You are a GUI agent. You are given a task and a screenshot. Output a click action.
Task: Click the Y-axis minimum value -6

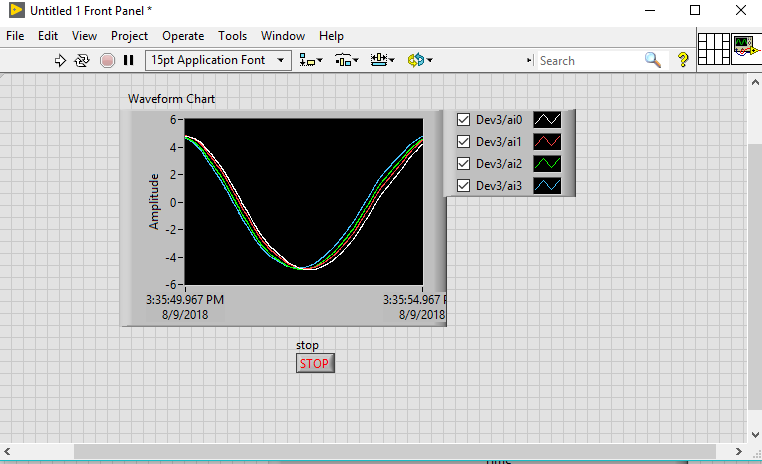(x=171, y=284)
